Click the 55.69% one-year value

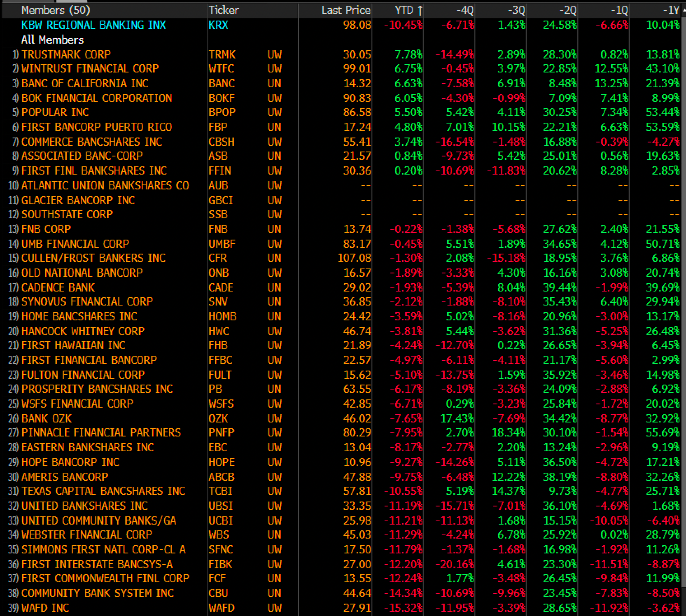click(x=663, y=432)
